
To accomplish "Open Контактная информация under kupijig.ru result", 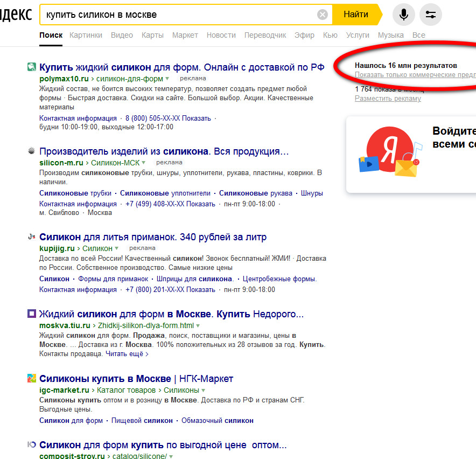I will pyautogui.click(x=78, y=289).
